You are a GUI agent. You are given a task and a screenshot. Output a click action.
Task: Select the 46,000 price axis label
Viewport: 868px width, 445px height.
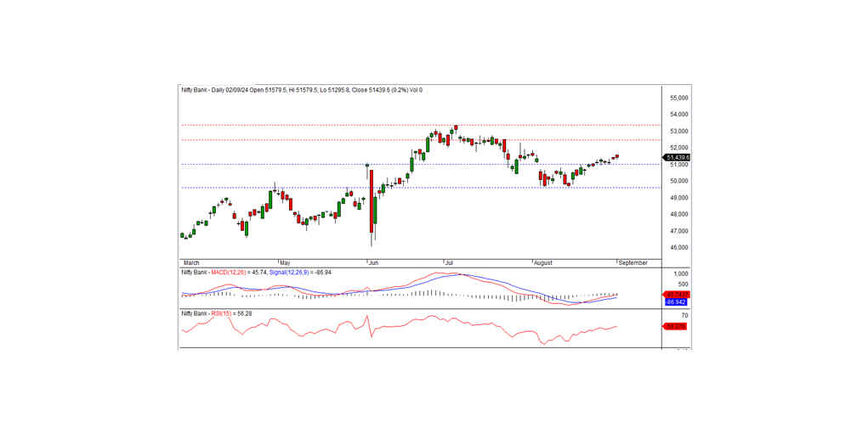coord(678,247)
